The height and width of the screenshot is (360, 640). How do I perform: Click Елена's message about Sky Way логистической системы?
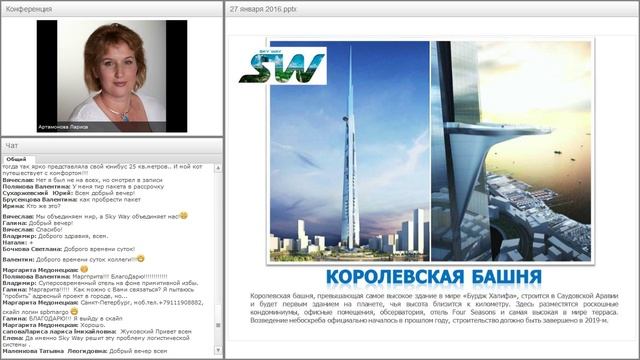[96, 341]
